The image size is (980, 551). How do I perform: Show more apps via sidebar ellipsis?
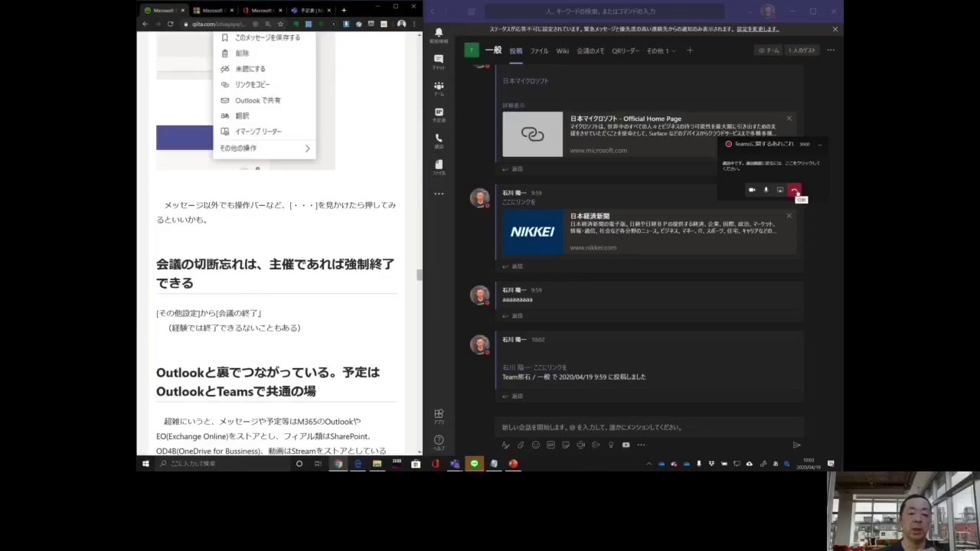(x=439, y=194)
